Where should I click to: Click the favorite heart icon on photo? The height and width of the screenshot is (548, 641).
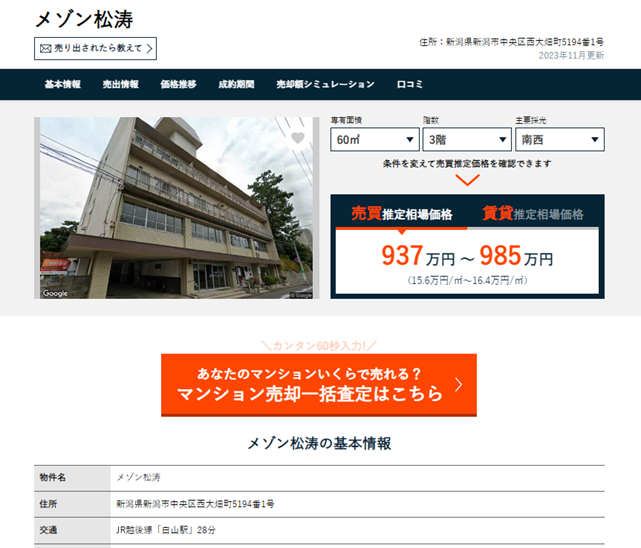point(298,139)
